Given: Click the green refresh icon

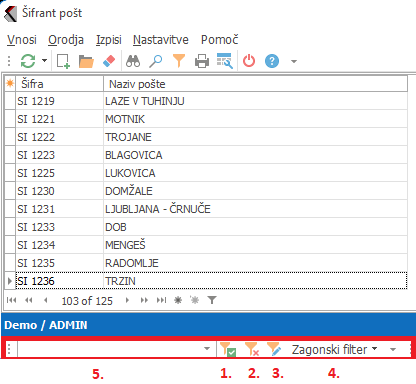Looking at the screenshot, I should click(28, 61).
